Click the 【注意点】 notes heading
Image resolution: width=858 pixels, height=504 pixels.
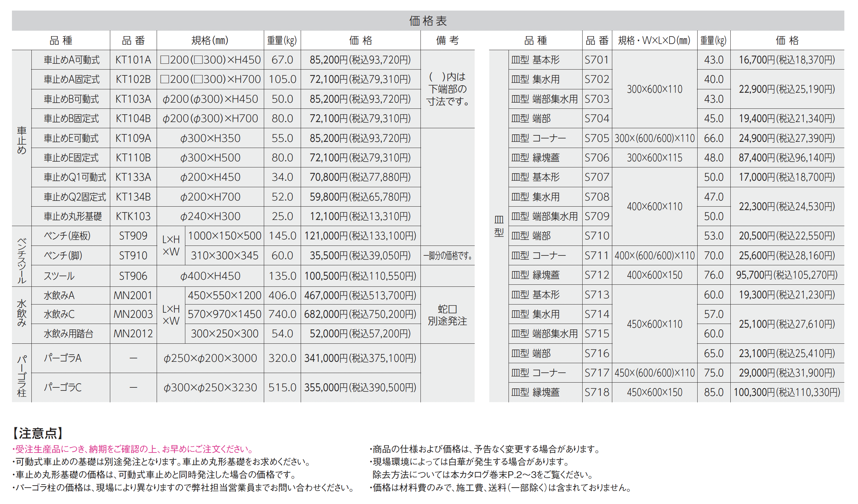(38, 433)
